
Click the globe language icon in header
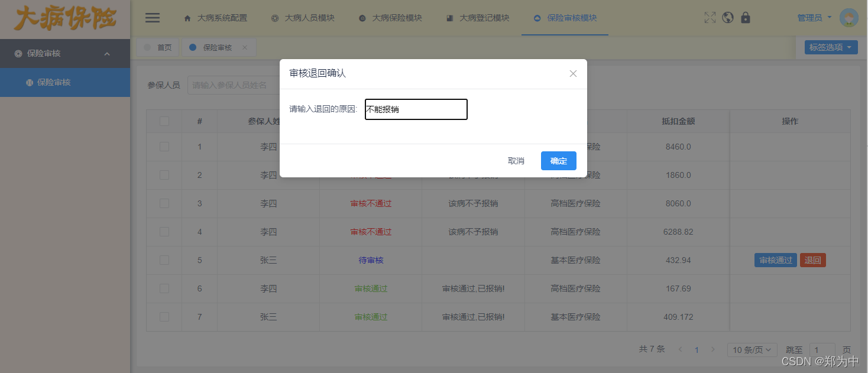tap(728, 17)
